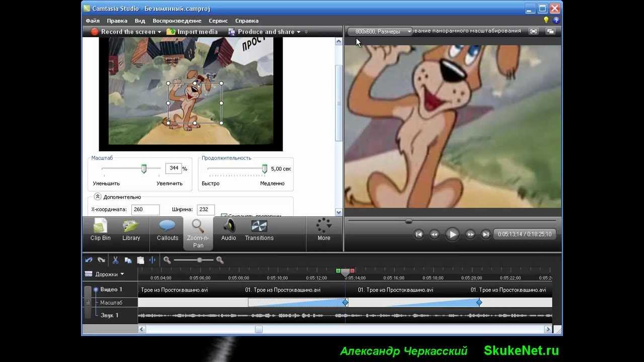Switch preview to full screen mode
The height and width of the screenshot is (362, 644).
click(x=533, y=31)
